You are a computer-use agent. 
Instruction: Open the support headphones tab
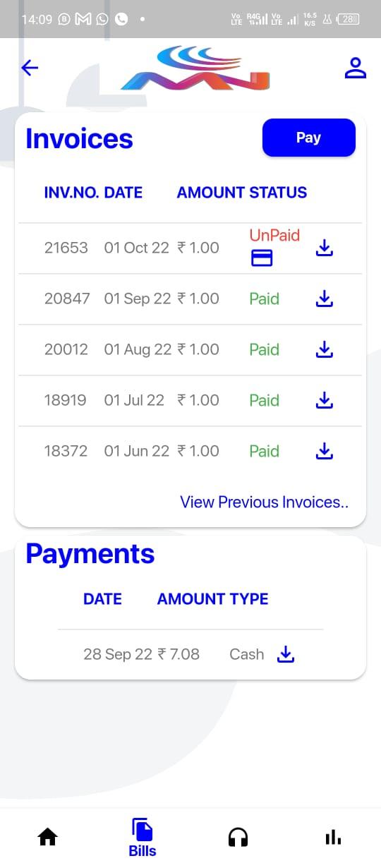pyautogui.click(x=238, y=838)
